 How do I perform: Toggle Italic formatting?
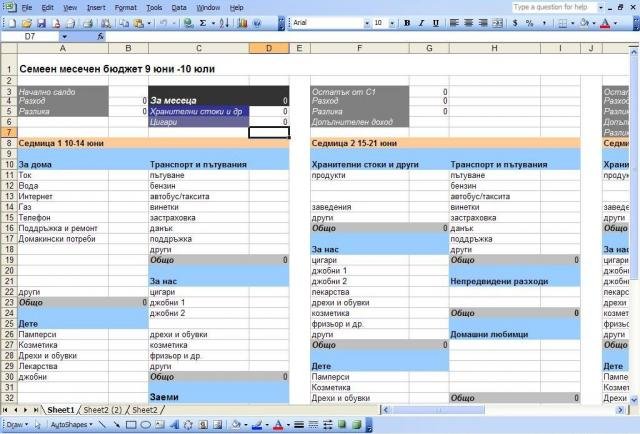pyautogui.click(x=421, y=22)
